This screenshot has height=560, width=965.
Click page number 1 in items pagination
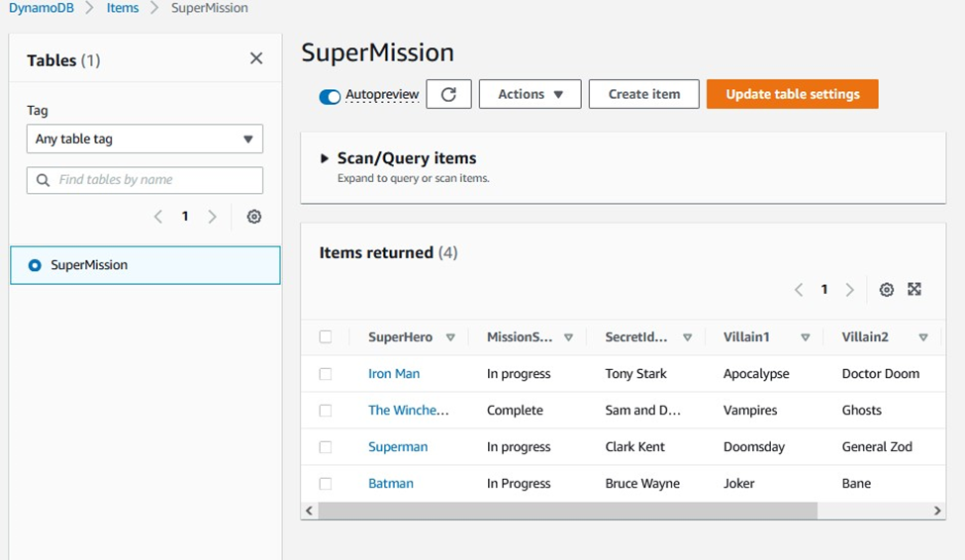click(x=824, y=290)
